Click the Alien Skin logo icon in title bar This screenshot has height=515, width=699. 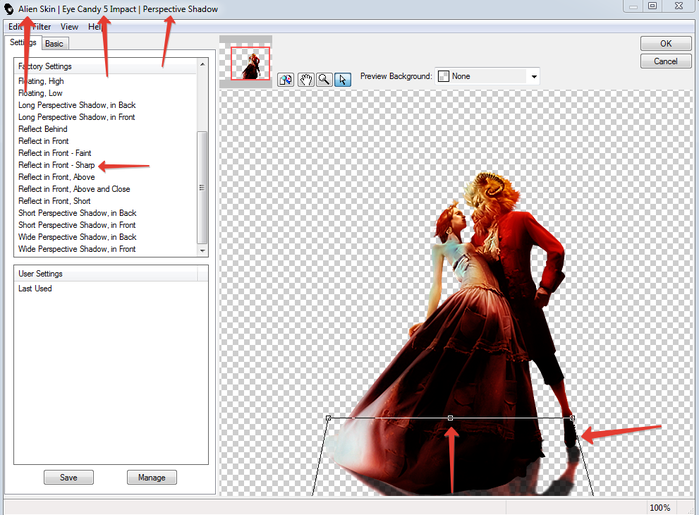[9, 9]
